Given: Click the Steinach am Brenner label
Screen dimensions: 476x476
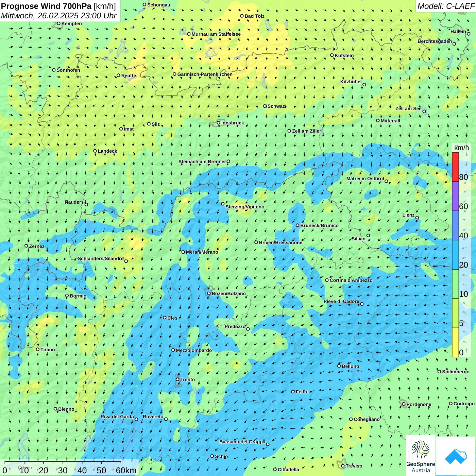Looking at the screenshot, I should tap(202, 161).
